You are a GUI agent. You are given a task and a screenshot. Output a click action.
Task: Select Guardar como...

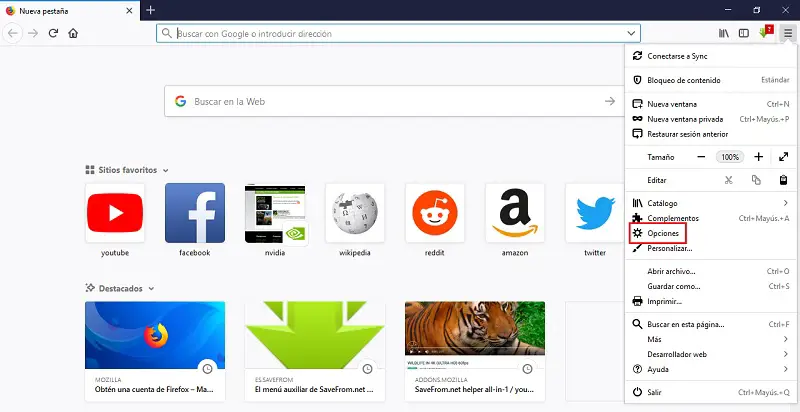(x=712, y=287)
